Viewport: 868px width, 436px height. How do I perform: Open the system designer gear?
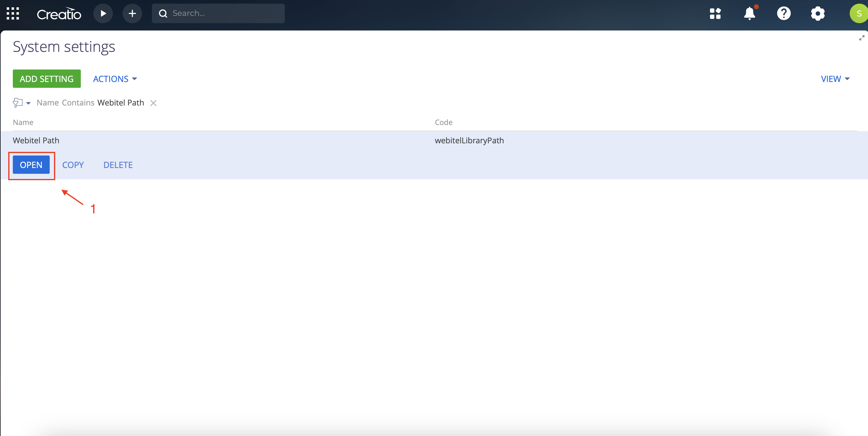pyautogui.click(x=818, y=13)
